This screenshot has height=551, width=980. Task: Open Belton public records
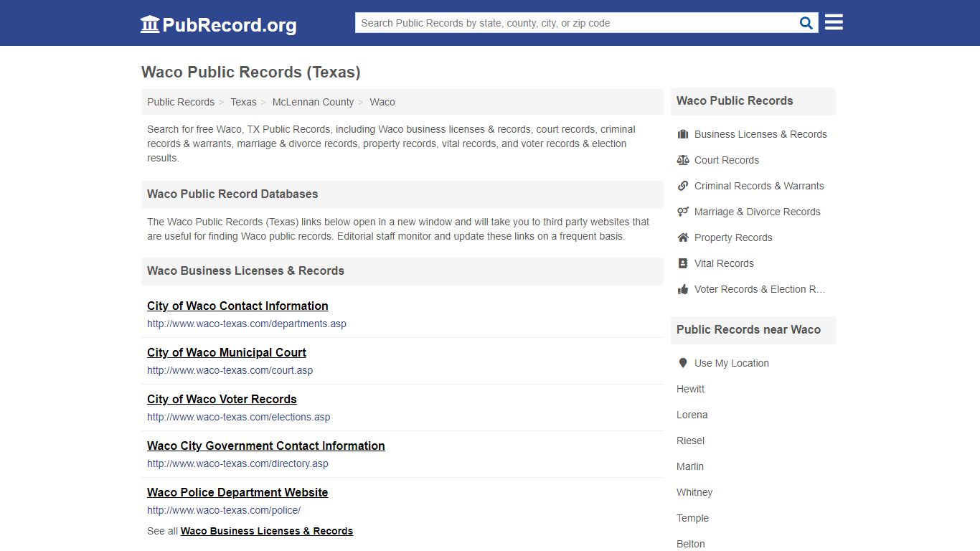(x=691, y=544)
